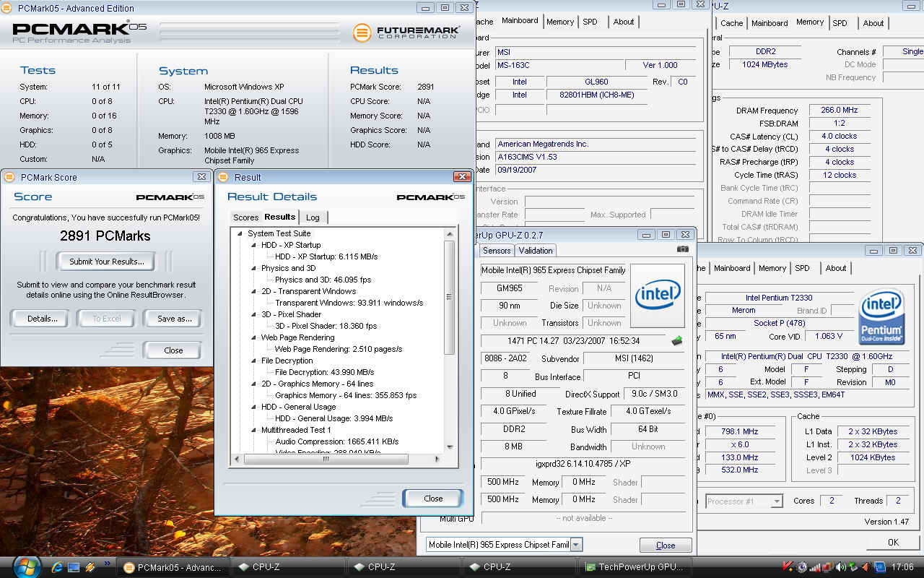
Task: Open the SPD tab in the top middle CPU-Z
Action: point(590,22)
